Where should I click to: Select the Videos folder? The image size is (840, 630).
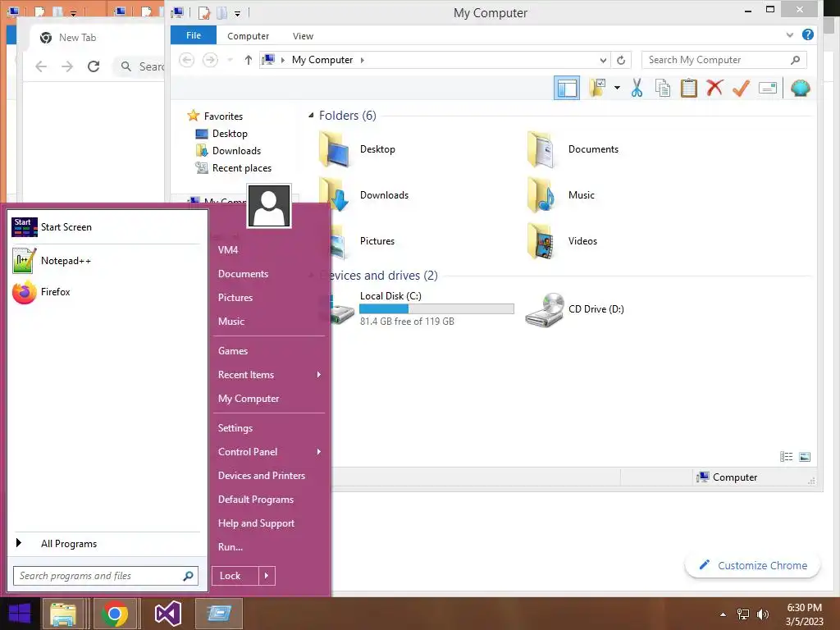pos(563,242)
